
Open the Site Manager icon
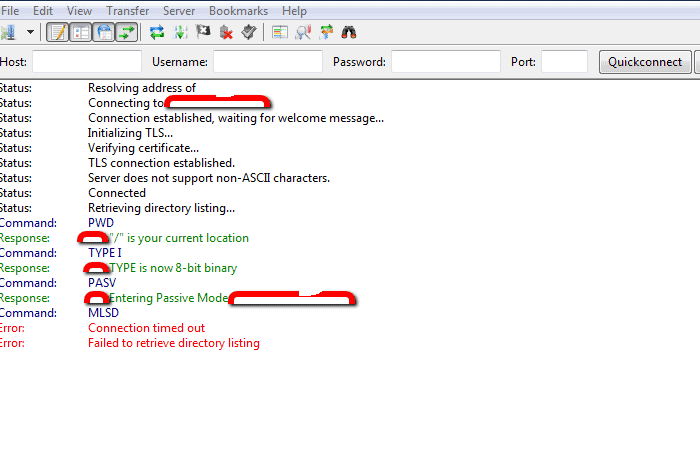[x=8, y=32]
